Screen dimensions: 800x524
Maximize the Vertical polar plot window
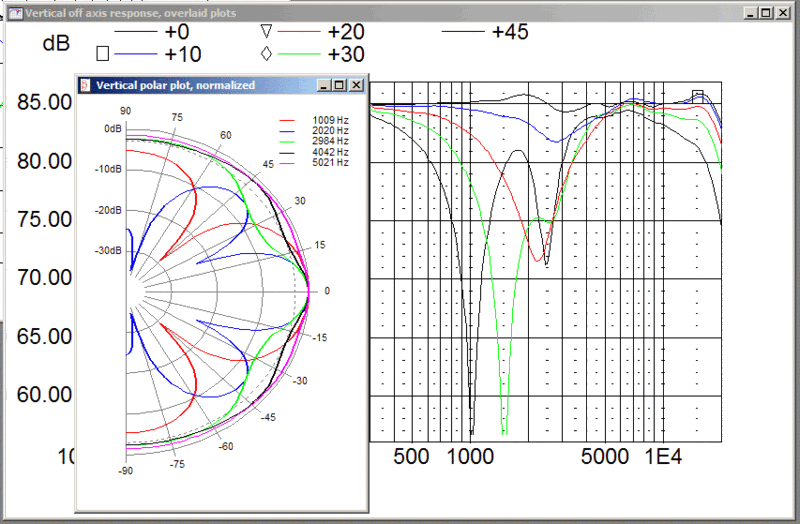339,85
